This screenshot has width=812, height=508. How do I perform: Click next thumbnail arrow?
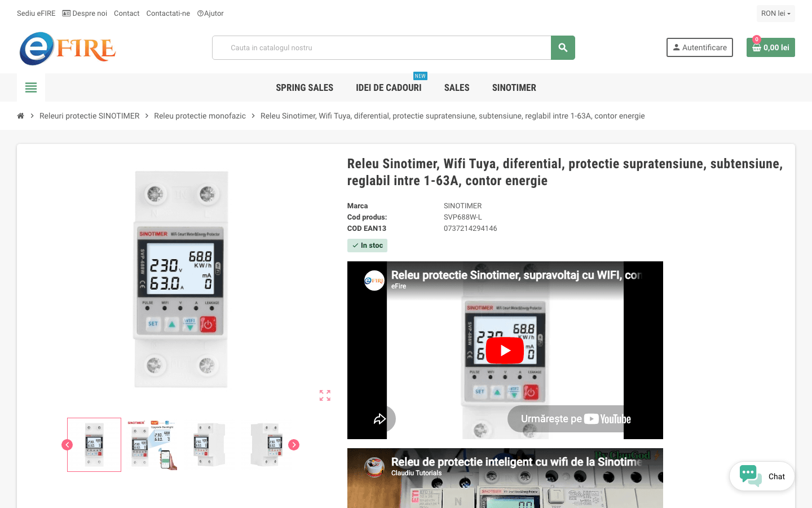(x=294, y=445)
